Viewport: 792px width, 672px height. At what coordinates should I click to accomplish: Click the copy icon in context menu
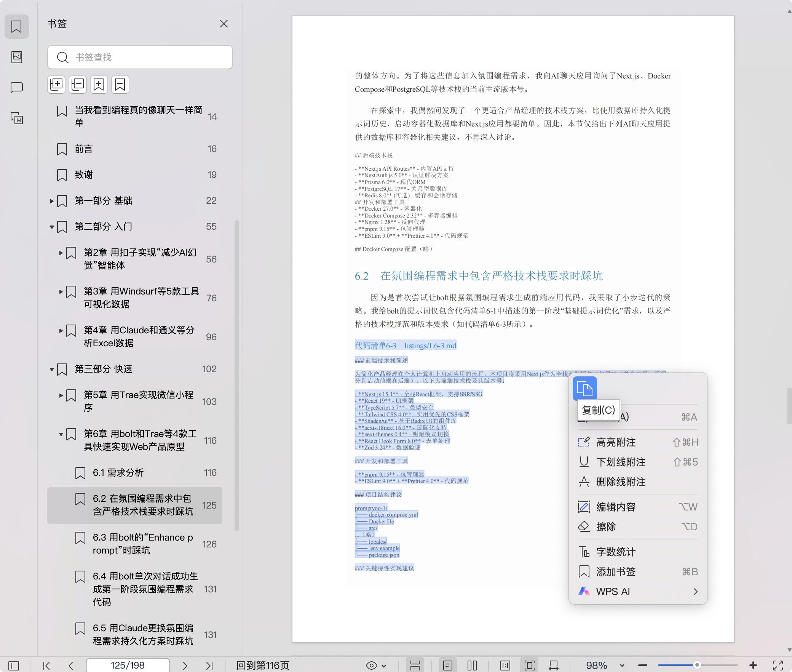point(584,389)
